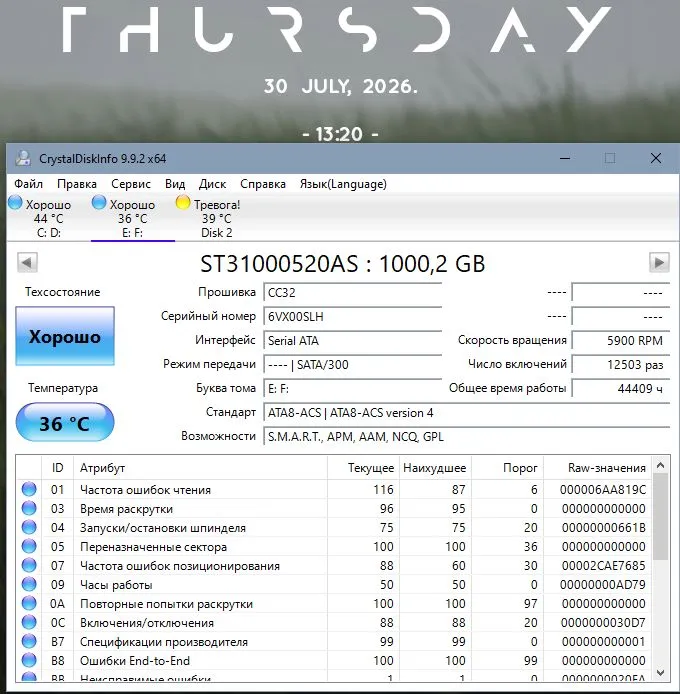Click the 36 °C temperature button
680x694 pixels.
pos(65,423)
